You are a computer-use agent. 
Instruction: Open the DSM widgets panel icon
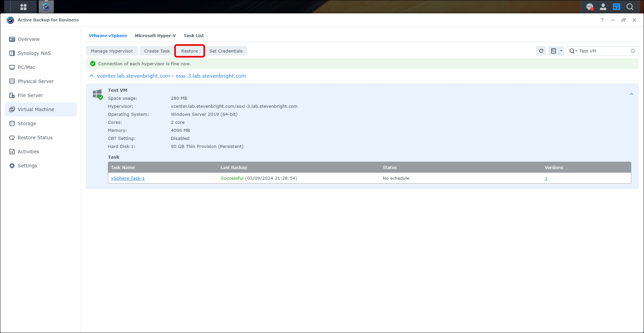(617, 7)
